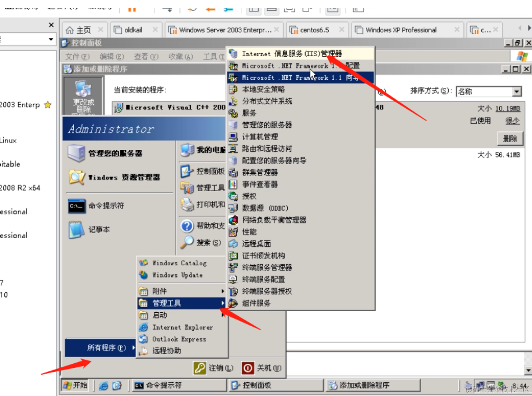532x396 pixels.
Task: Switch to centos6.5 VM tab
Action: (x=317, y=30)
